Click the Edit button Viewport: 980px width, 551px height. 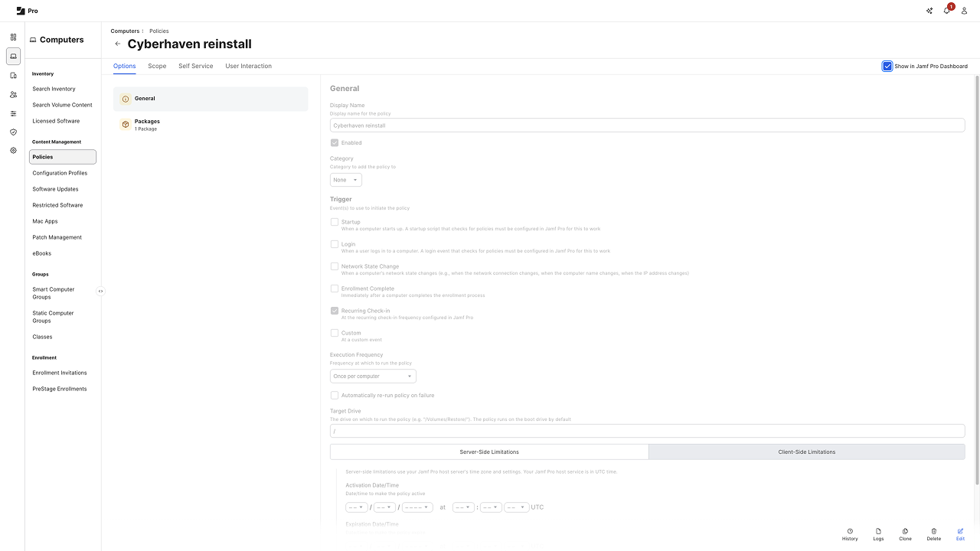point(960,534)
